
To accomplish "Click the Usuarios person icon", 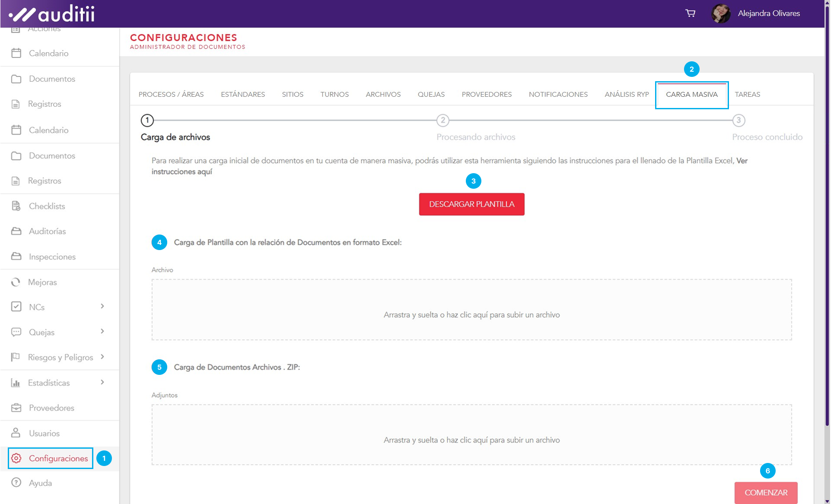I will [16, 433].
